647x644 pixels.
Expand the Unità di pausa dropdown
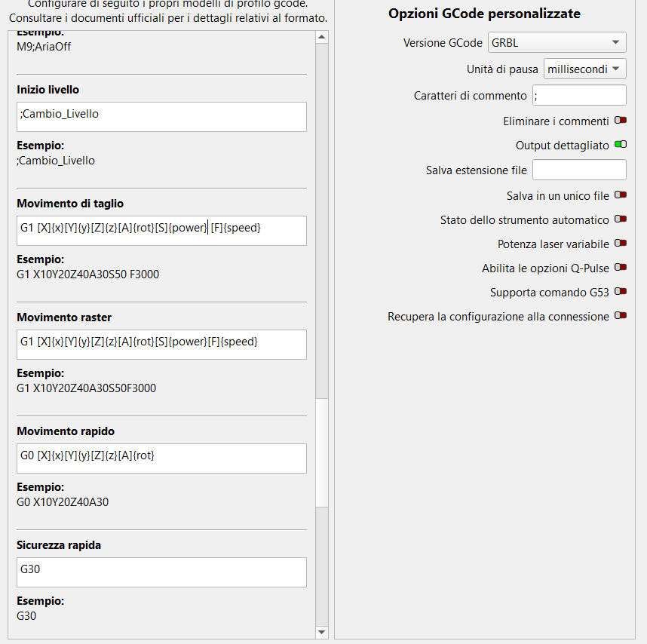coord(584,69)
